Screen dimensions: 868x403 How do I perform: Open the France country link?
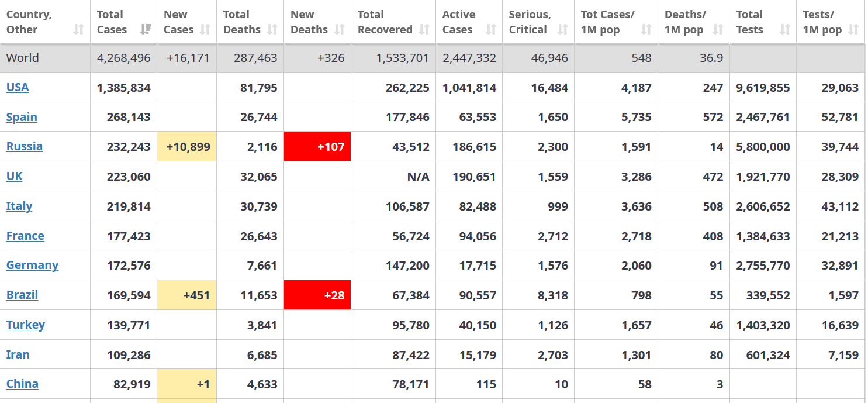(25, 236)
